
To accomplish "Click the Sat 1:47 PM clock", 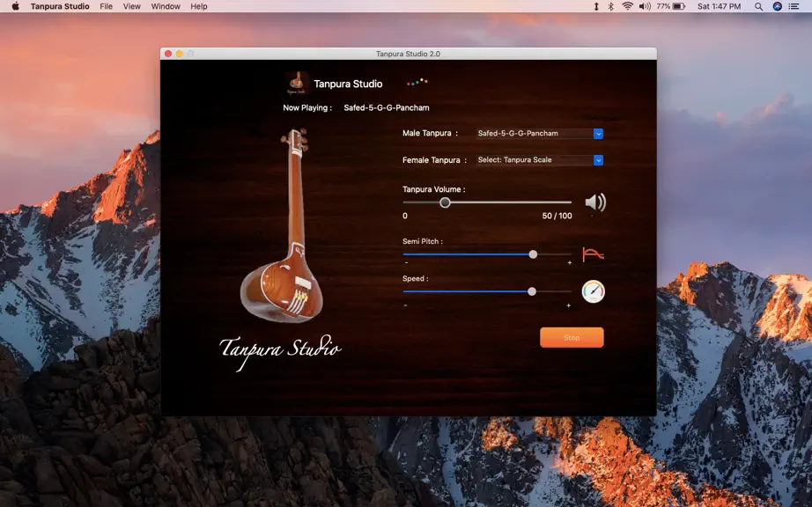I will [x=719, y=6].
